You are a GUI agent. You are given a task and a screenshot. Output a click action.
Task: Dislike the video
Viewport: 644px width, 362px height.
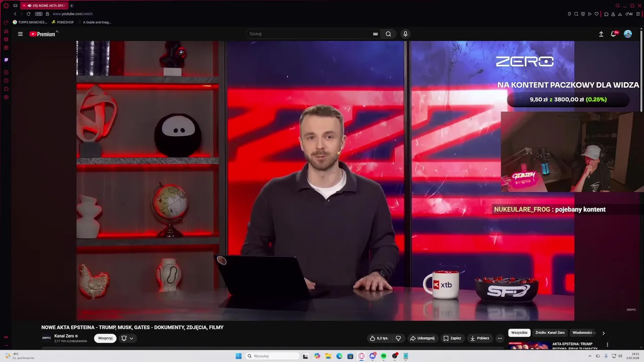tap(398, 338)
